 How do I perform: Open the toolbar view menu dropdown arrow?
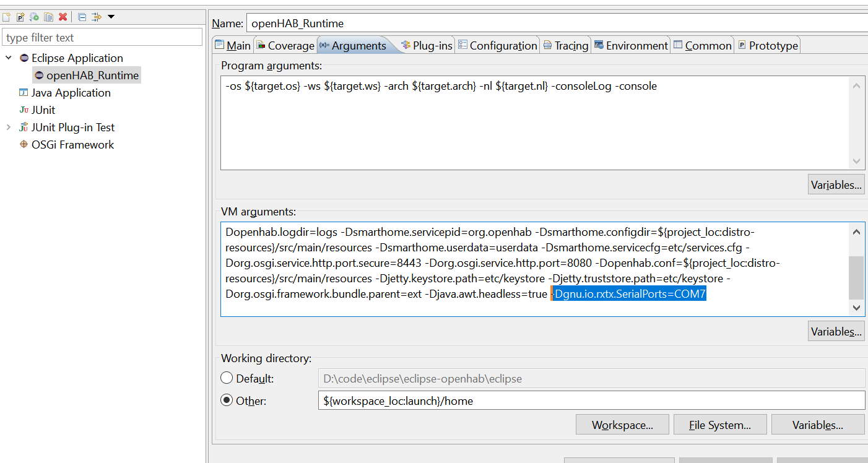click(x=111, y=17)
